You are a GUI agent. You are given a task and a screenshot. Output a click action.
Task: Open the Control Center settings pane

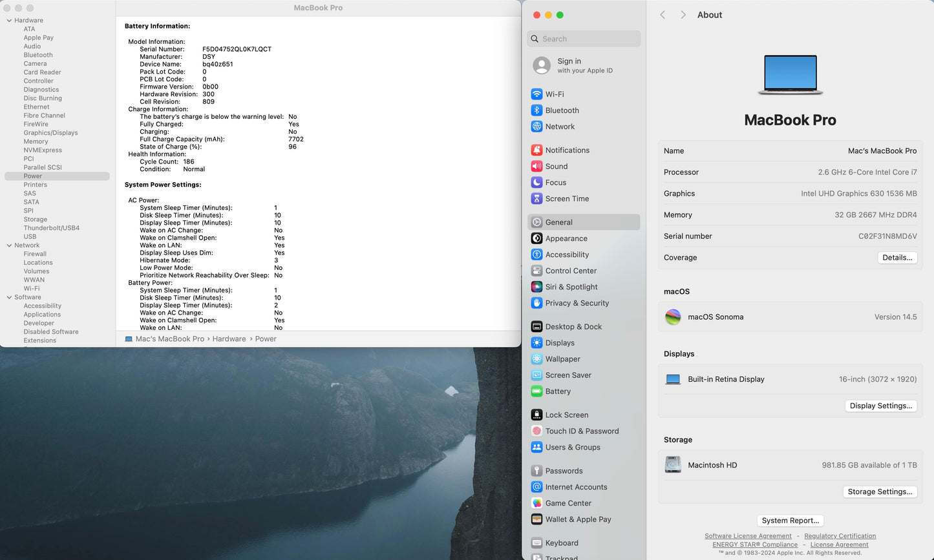coord(571,271)
